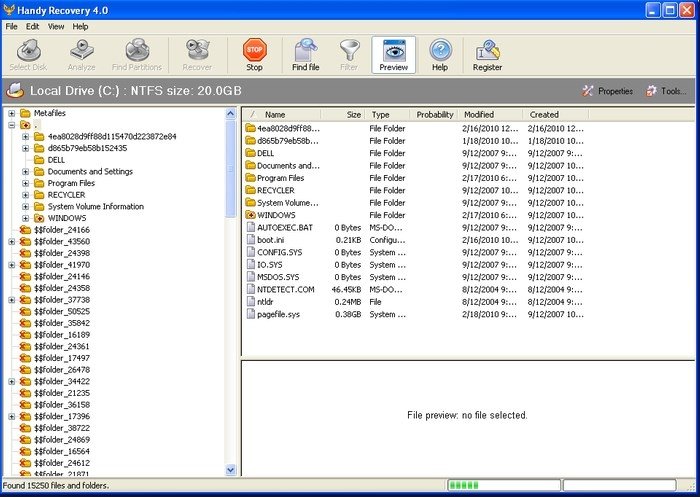Click the AUTOEXEC.BAT file icon

click(x=250, y=227)
